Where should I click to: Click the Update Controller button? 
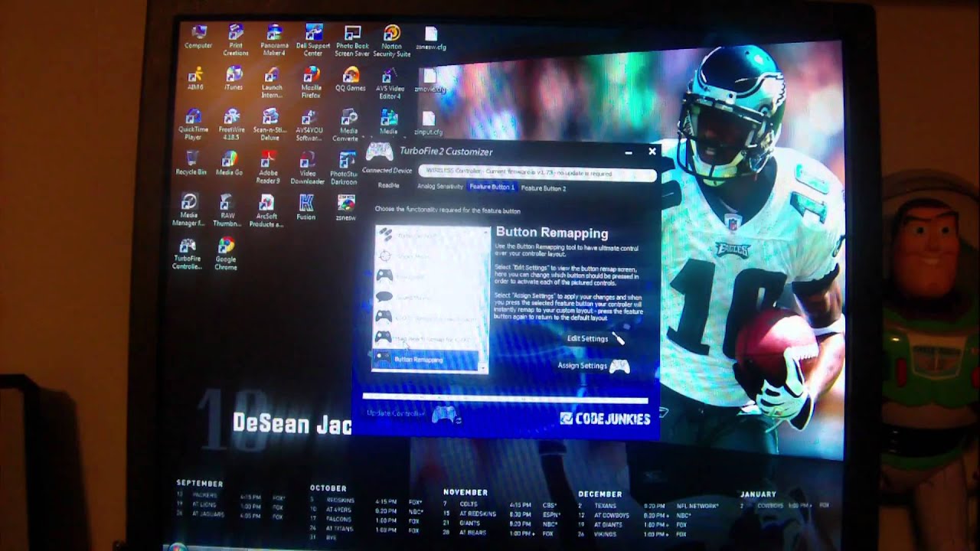click(413, 414)
